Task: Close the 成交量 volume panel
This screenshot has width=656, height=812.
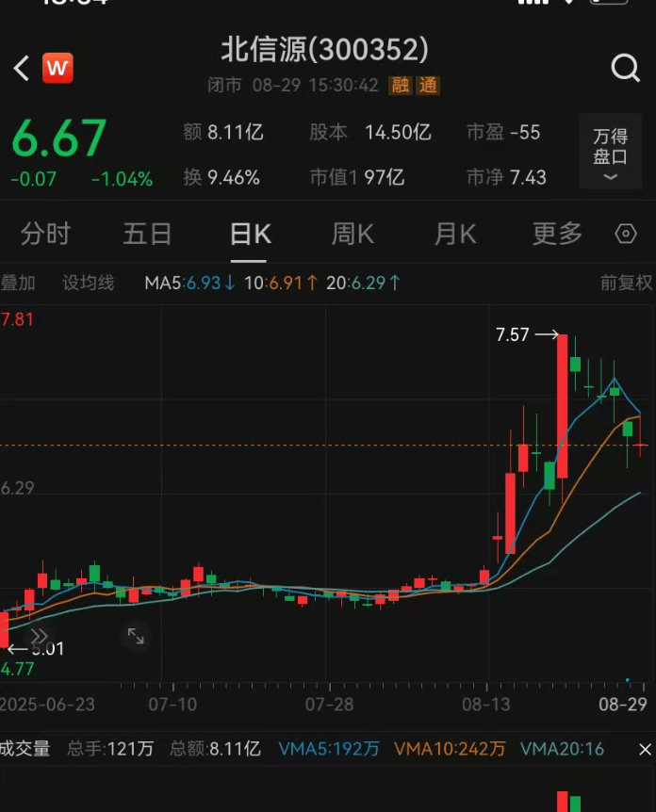Action: (645, 749)
